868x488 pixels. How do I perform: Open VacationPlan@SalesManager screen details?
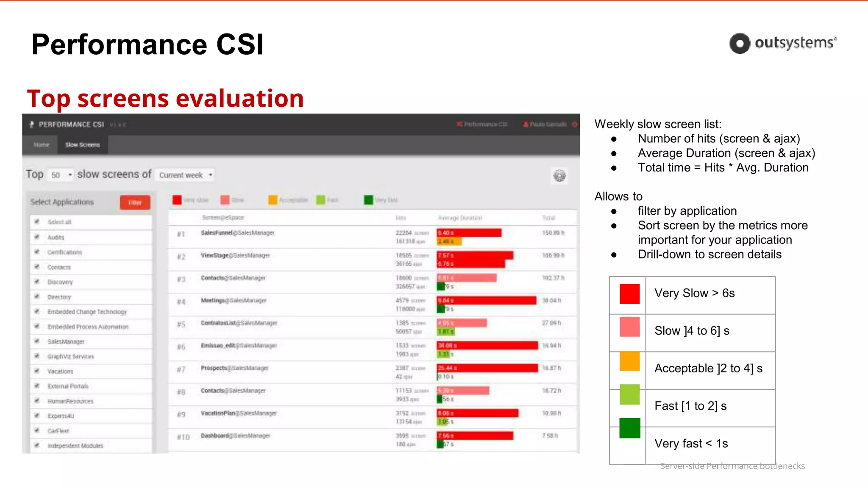tap(239, 413)
